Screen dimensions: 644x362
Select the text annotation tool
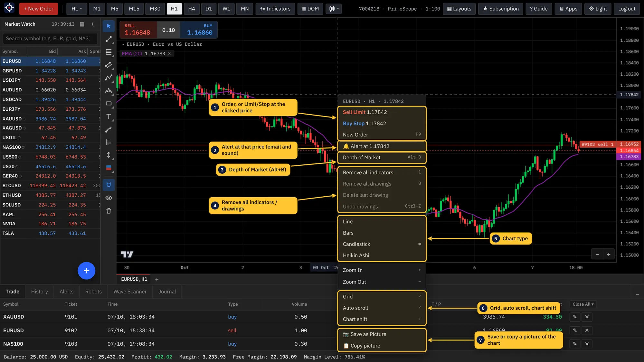[x=109, y=116]
